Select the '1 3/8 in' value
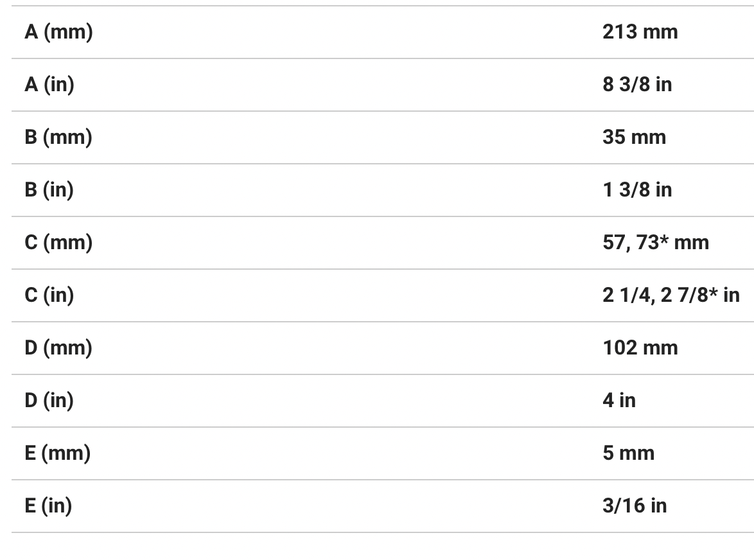This screenshot has height=560, width=754. pos(637,190)
